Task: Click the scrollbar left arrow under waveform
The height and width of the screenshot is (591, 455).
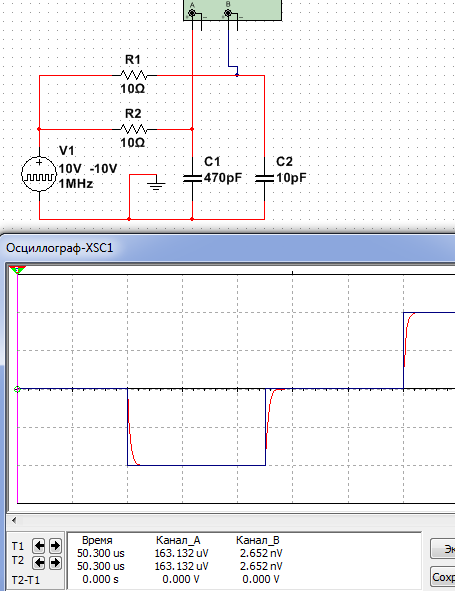Action: (14, 521)
